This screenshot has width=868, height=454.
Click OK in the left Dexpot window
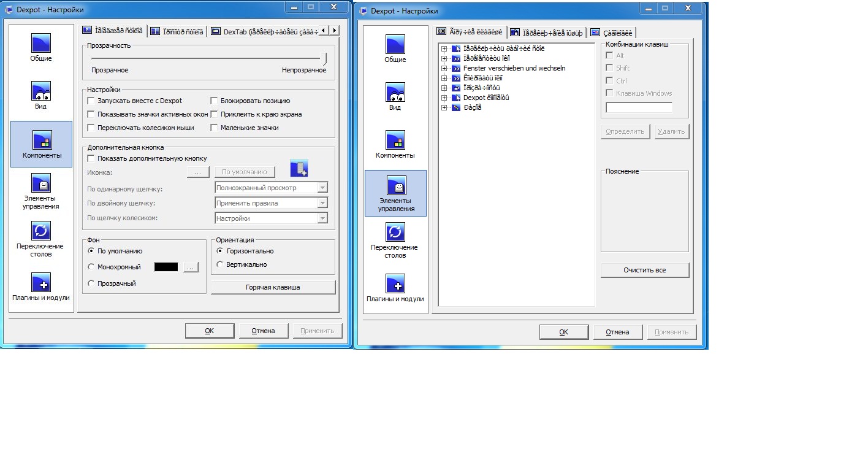point(210,331)
